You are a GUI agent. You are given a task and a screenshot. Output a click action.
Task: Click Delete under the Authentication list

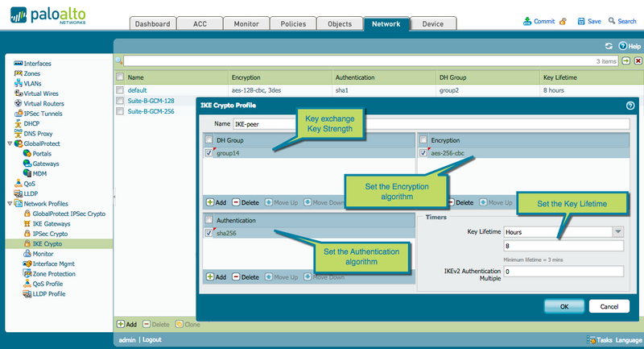tap(246, 277)
